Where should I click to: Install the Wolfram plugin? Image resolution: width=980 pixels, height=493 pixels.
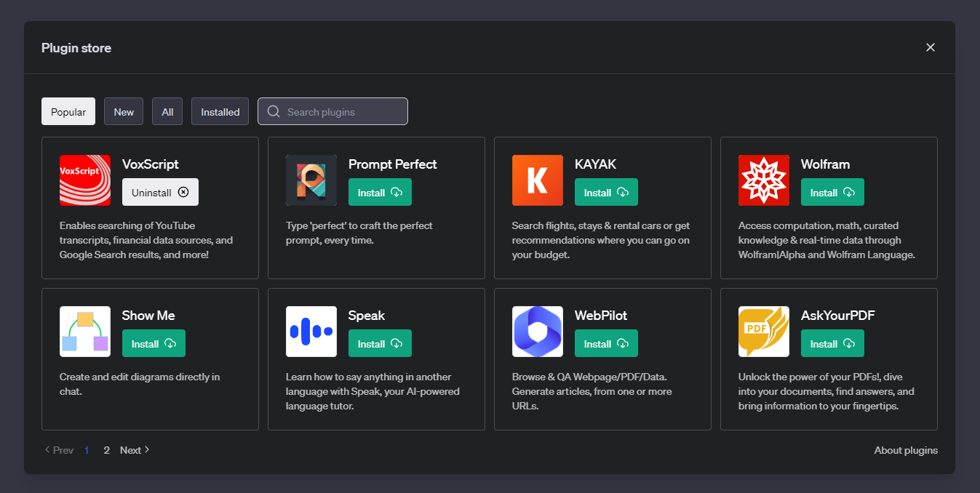832,192
